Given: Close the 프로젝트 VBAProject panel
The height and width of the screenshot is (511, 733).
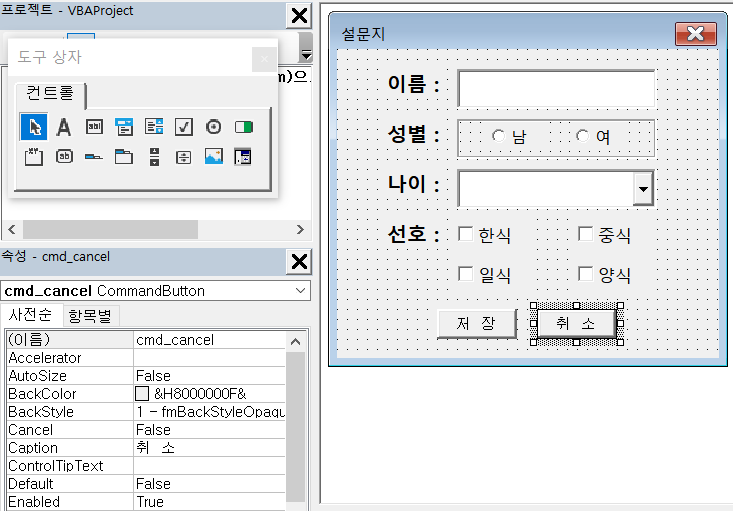Looking at the screenshot, I should point(299,15).
